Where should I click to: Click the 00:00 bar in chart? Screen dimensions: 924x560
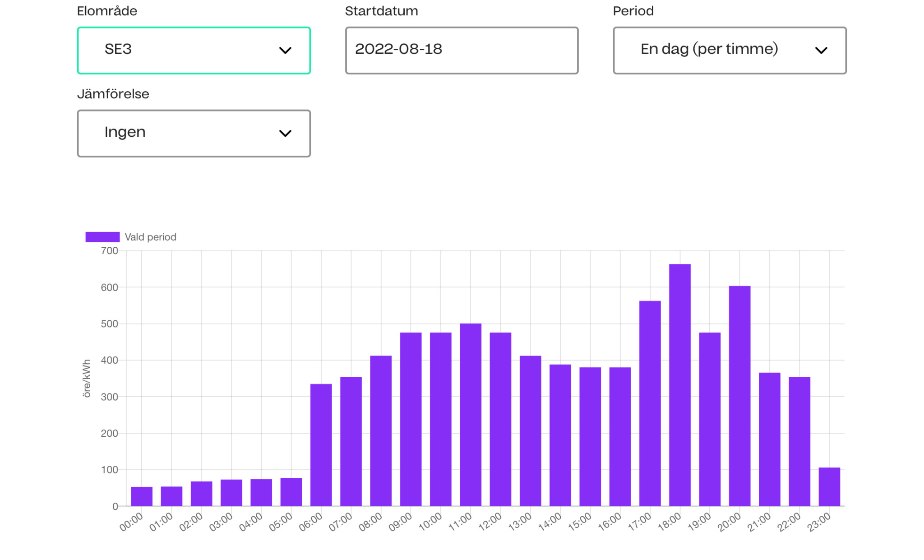click(x=141, y=496)
